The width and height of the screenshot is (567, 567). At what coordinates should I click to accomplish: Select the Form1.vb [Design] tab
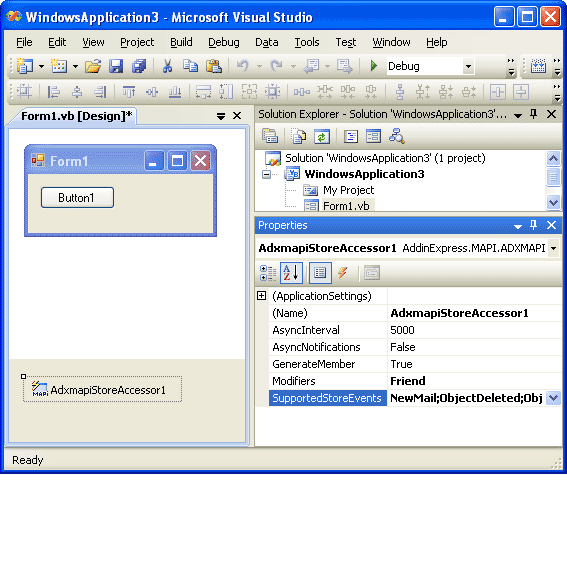pyautogui.click(x=77, y=116)
